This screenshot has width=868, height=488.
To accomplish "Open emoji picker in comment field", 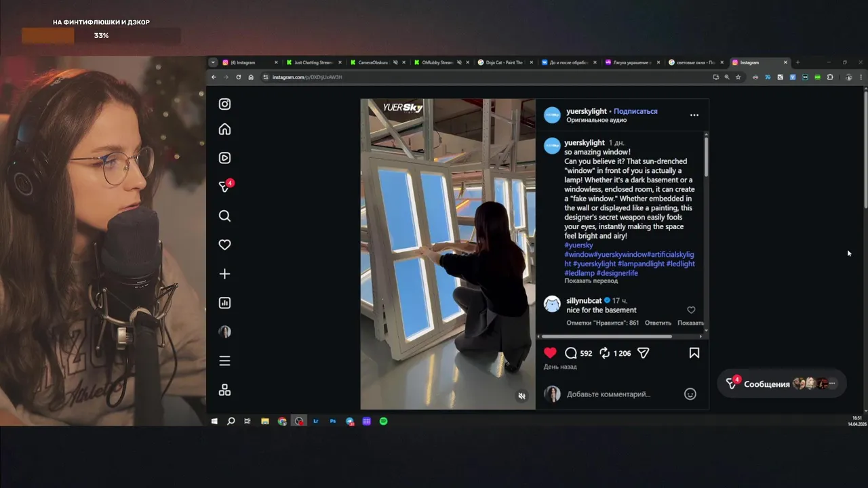I will point(690,394).
